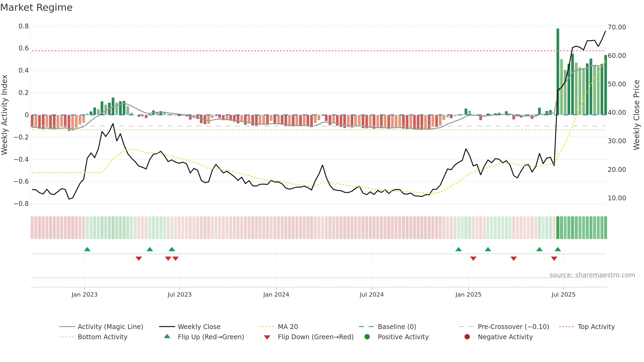
Task: Toggle the Weekly Close legend entry
Action: click(190, 327)
